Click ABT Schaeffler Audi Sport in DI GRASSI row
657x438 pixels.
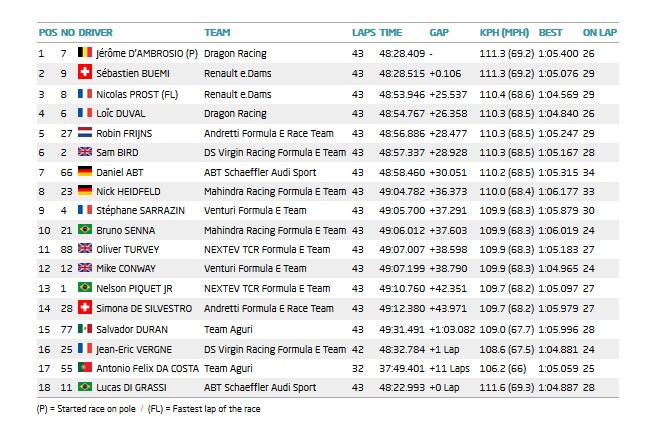pos(260,388)
